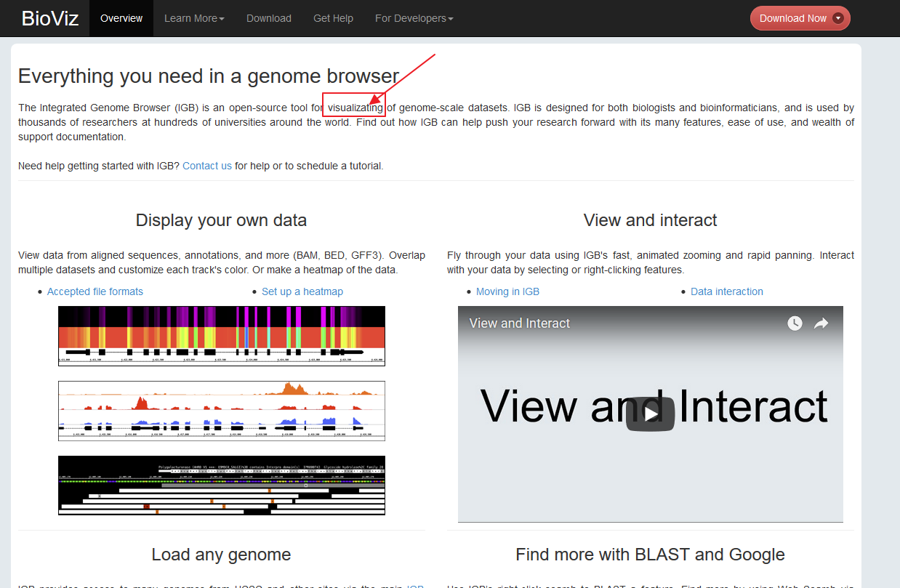Open the heatmap track thumbnail image
This screenshot has width=900, height=588.
click(222, 336)
